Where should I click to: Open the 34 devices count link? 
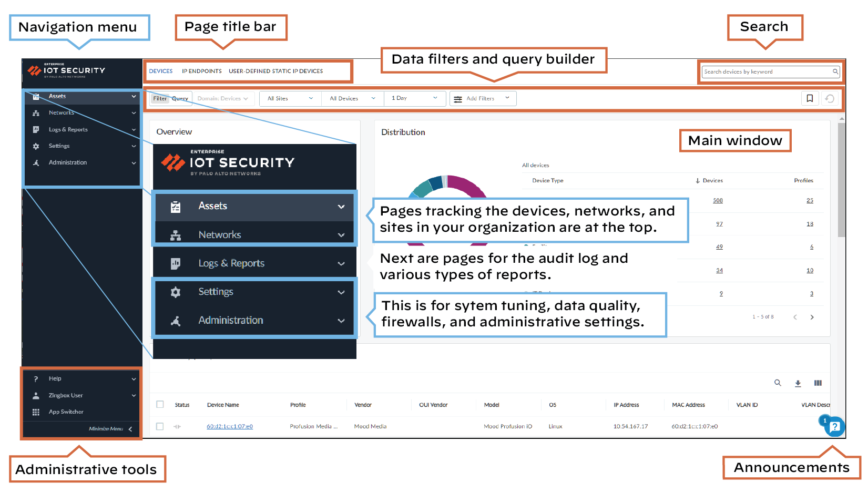point(719,271)
